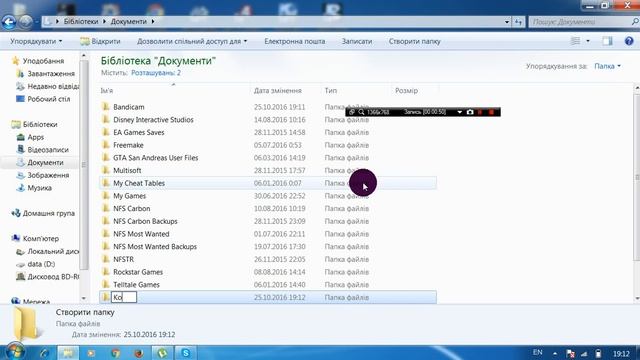Image resolution: width=640 pixels, height=360 pixels.
Task: Change view with the view mode icon
Action: pyautogui.click(x=575, y=41)
